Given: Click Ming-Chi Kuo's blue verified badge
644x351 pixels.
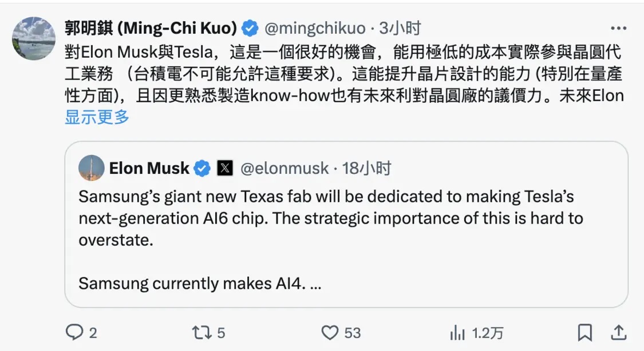Looking at the screenshot, I should pyautogui.click(x=250, y=28).
